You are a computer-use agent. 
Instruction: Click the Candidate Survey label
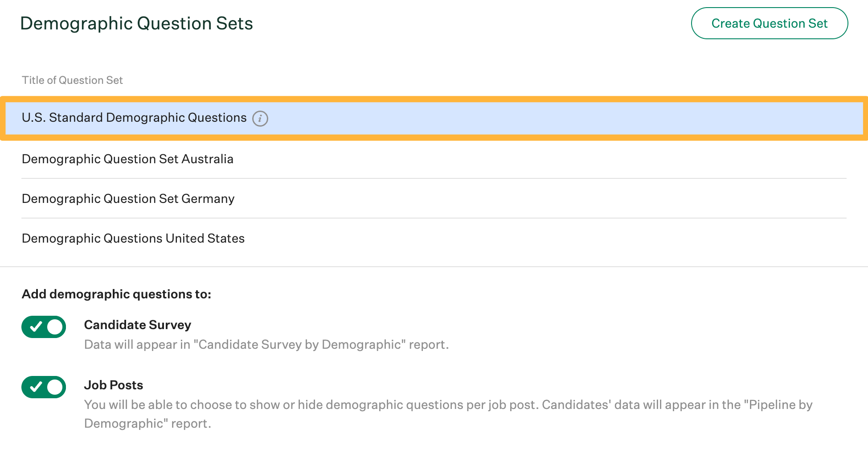[137, 325]
